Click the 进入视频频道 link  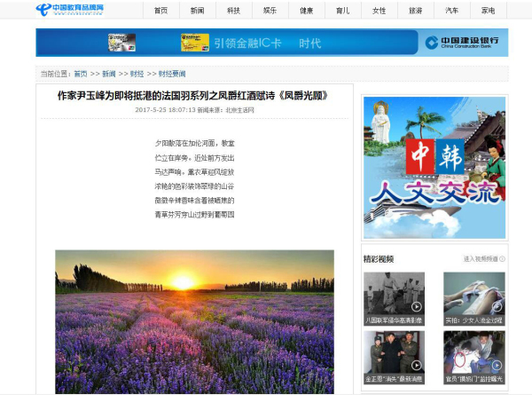coord(480,259)
